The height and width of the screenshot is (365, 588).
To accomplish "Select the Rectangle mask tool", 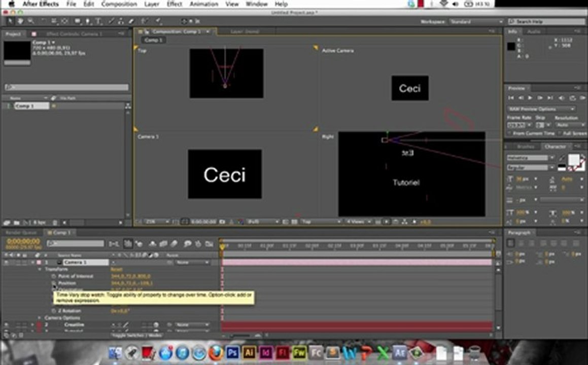I will click(x=78, y=21).
